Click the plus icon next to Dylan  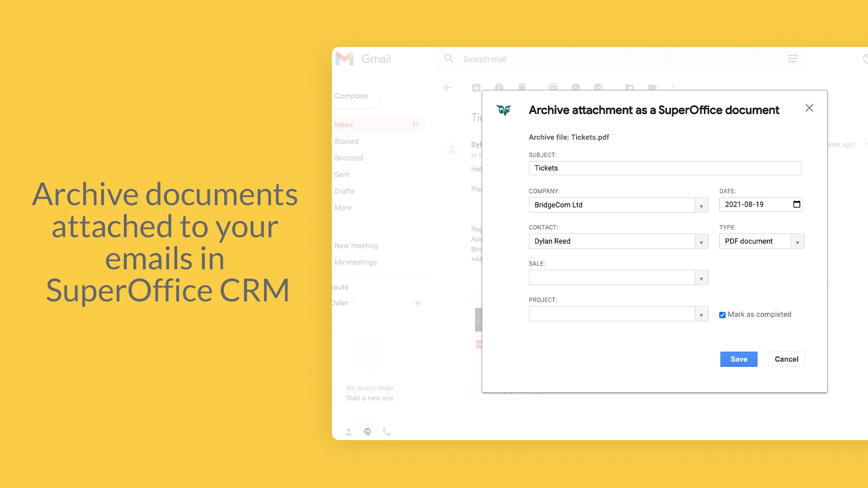tap(418, 304)
